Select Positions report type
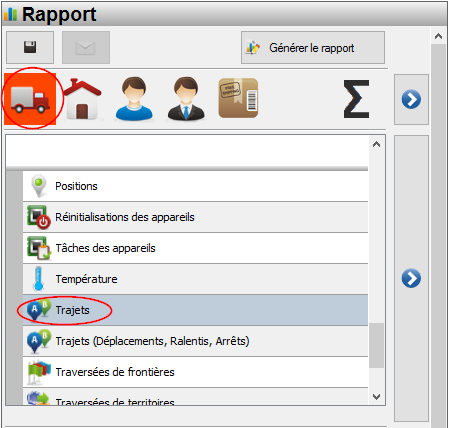Viewport: 449px width, 428px height. (x=195, y=186)
